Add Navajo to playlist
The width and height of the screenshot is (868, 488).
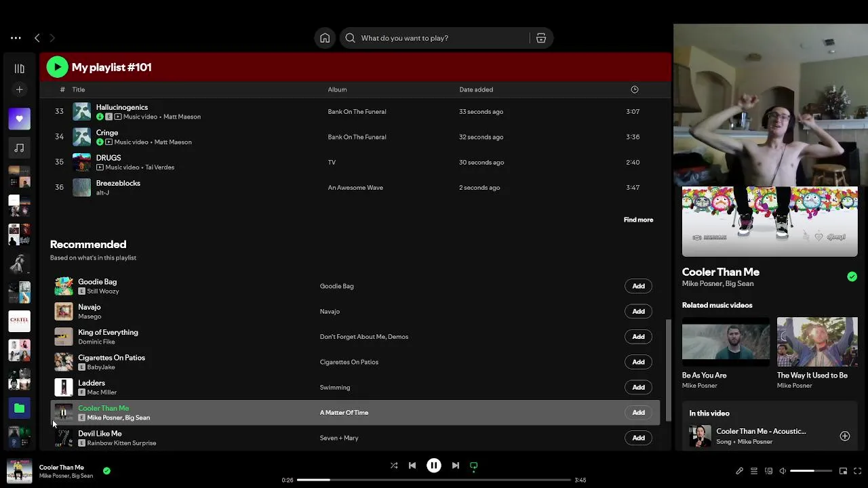(x=639, y=311)
